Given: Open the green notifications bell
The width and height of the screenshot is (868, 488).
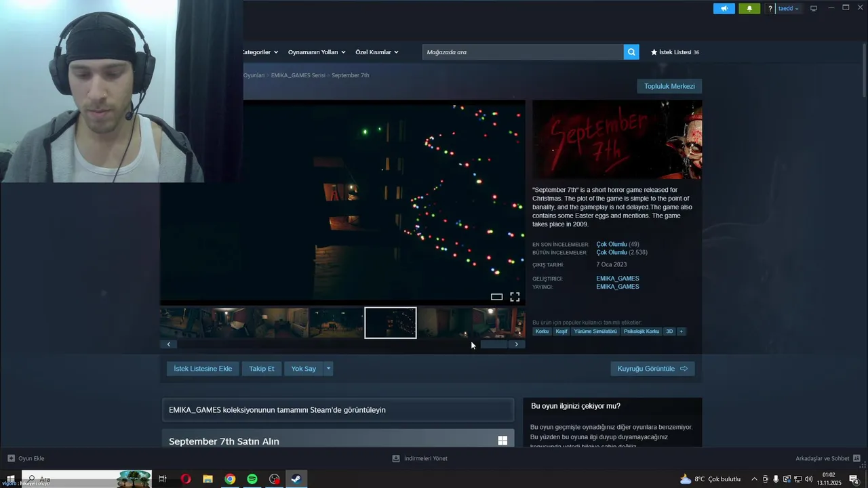Looking at the screenshot, I should click(749, 8).
